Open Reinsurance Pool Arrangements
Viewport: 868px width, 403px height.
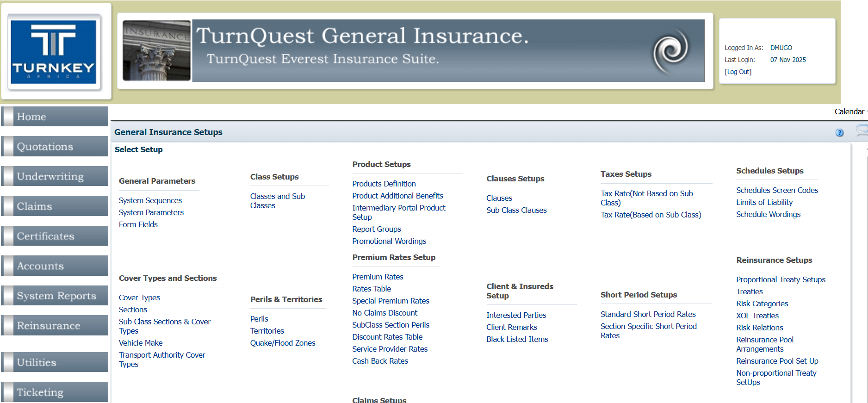point(765,344)
